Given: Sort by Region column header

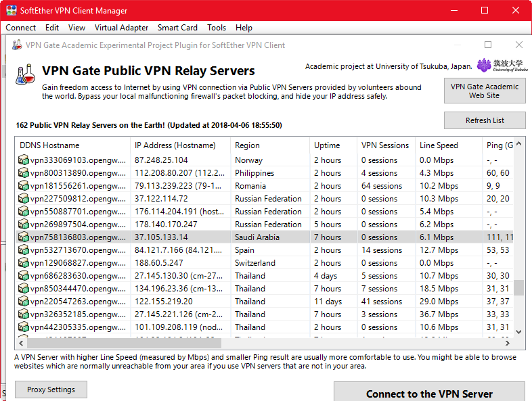Looking at the screenshot, I should click(270, 145).
